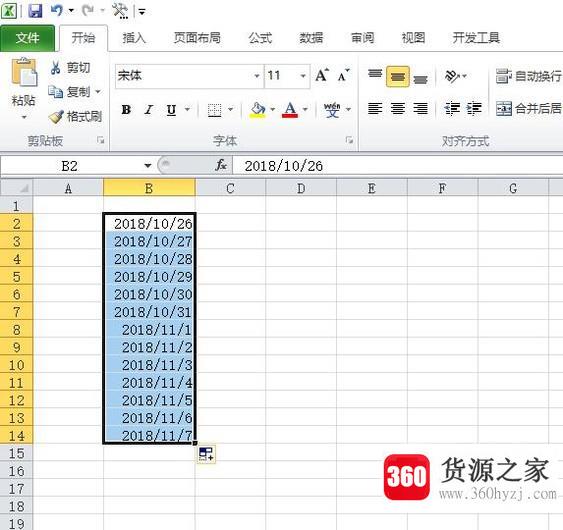Select column D header
The image size is (563, 530).
(x=301, y=188)
